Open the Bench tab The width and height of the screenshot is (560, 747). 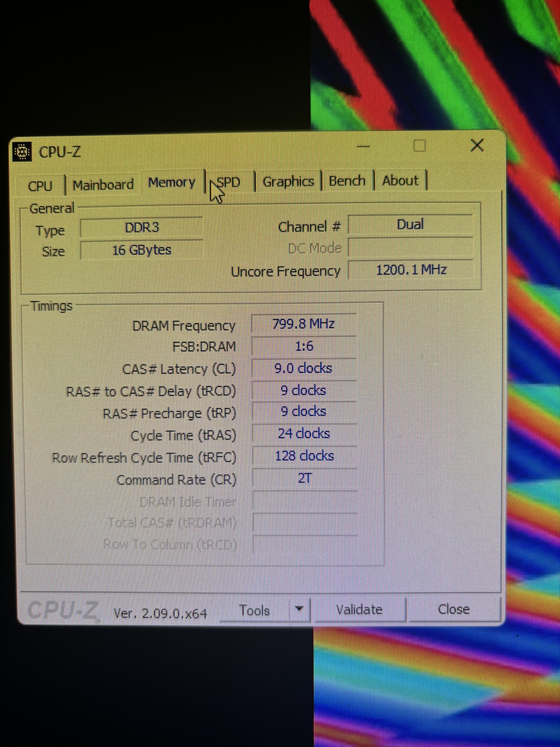[x=347, y=181]
